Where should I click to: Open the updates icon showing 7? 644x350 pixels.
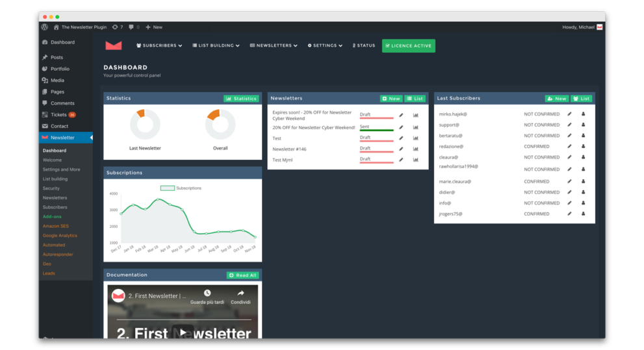tap(118, 27)
